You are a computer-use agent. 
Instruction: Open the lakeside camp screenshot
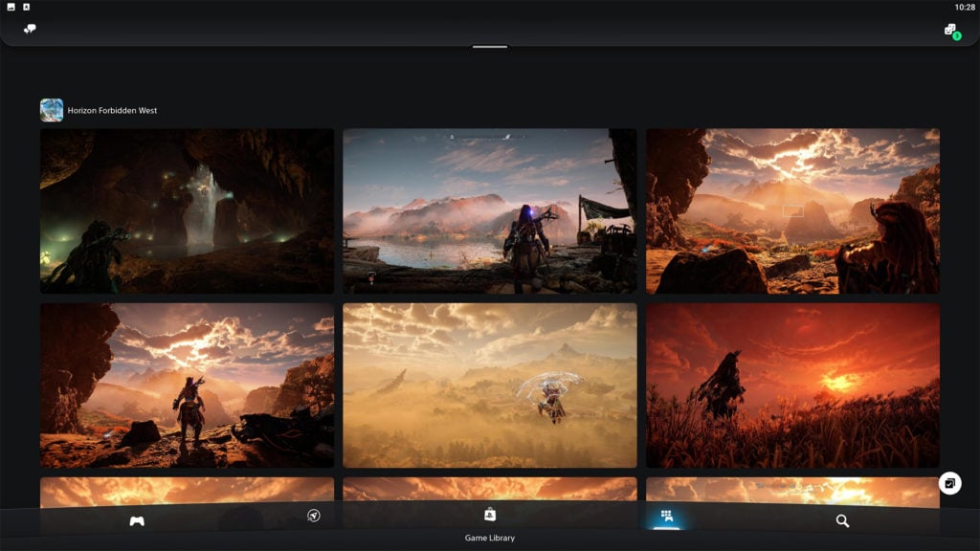(x=489, y=210)
